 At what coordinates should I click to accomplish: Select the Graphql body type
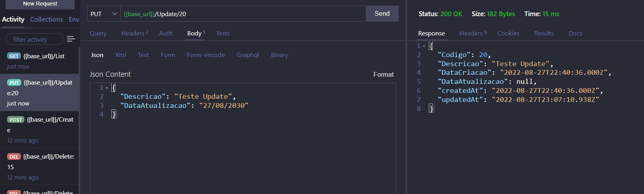[x=248, y=55]
